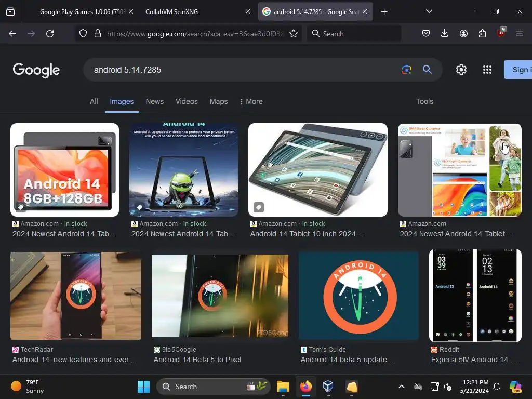Image resolution: width=532 pixels, height=399 pixels.
Task: Select the Images results tab
Action: coord(122,101)
